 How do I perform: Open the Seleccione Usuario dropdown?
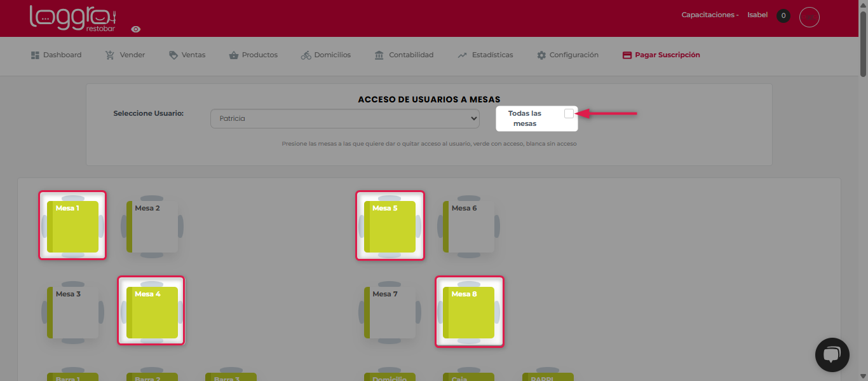[x=344, y=118]
